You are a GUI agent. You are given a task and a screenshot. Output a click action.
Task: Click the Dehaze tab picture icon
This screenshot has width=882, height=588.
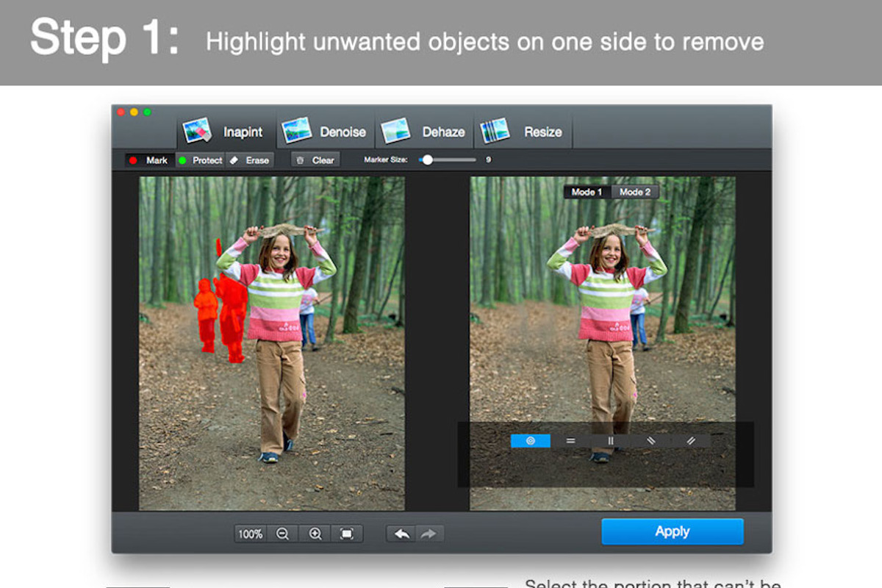pyautogui.click(x=395, y=131)
